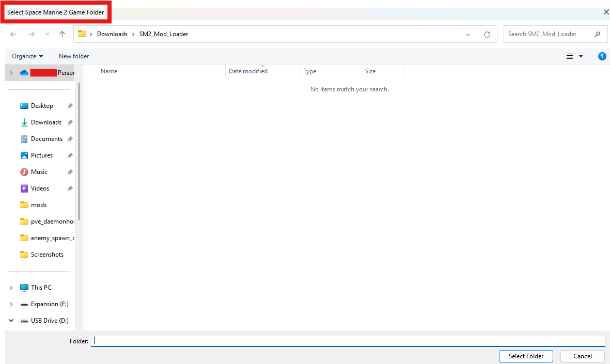
Task: Expand the OneDrive Personal tree node
Action: pyautogui.click(x=11, y=73)
